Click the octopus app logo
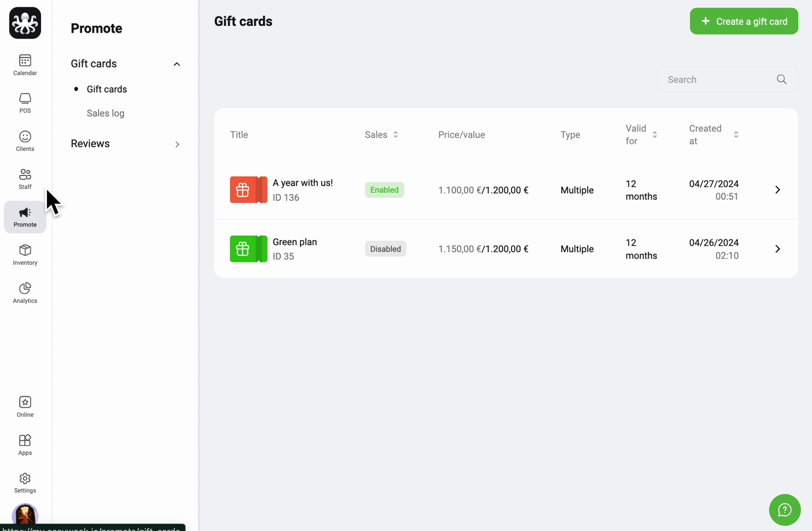The width and height of the screenshot is (812, 531). tap(25, 23)
